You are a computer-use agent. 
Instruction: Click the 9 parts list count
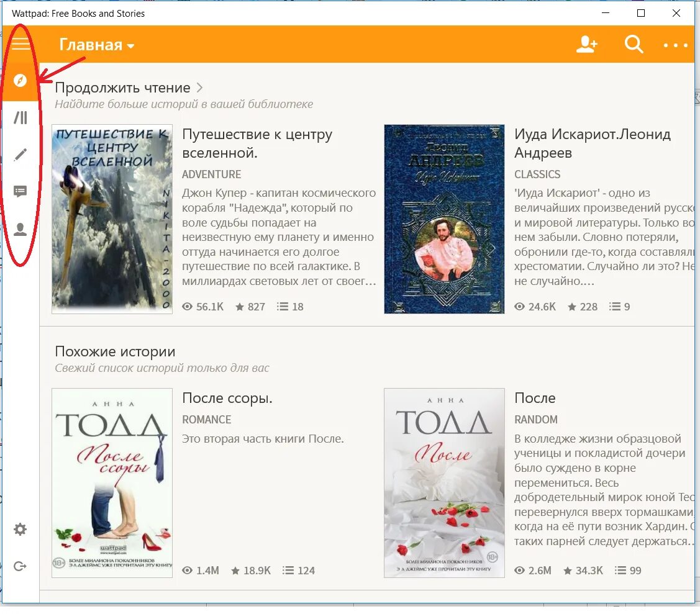620,307
